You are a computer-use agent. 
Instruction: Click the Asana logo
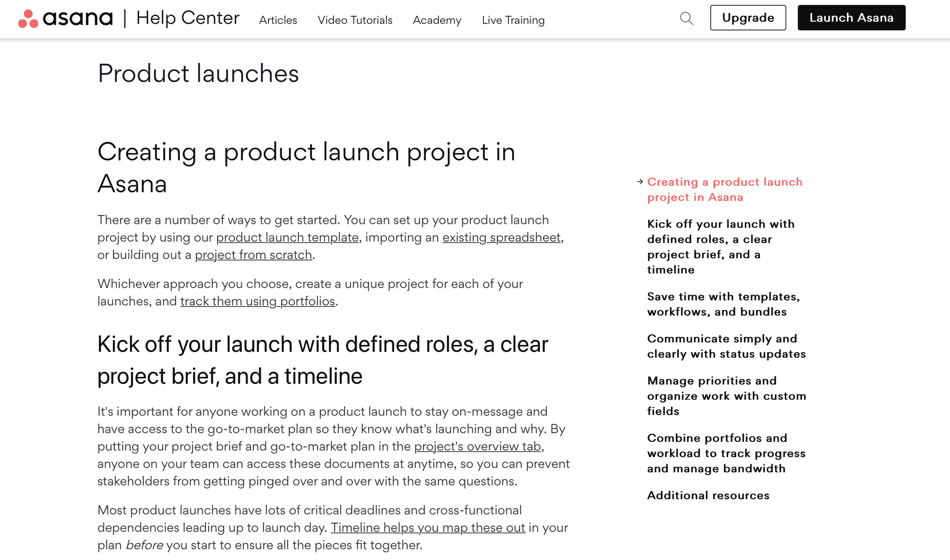[66, 18]
